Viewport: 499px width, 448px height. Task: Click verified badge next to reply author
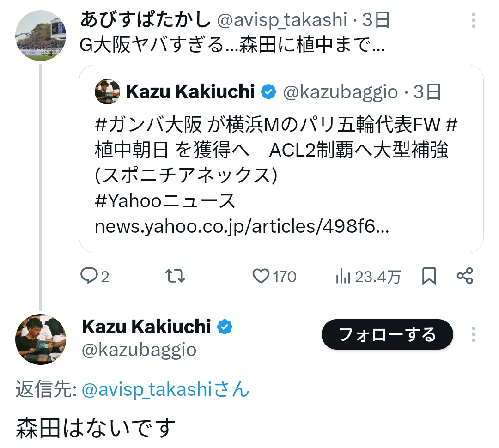[225, 327]
